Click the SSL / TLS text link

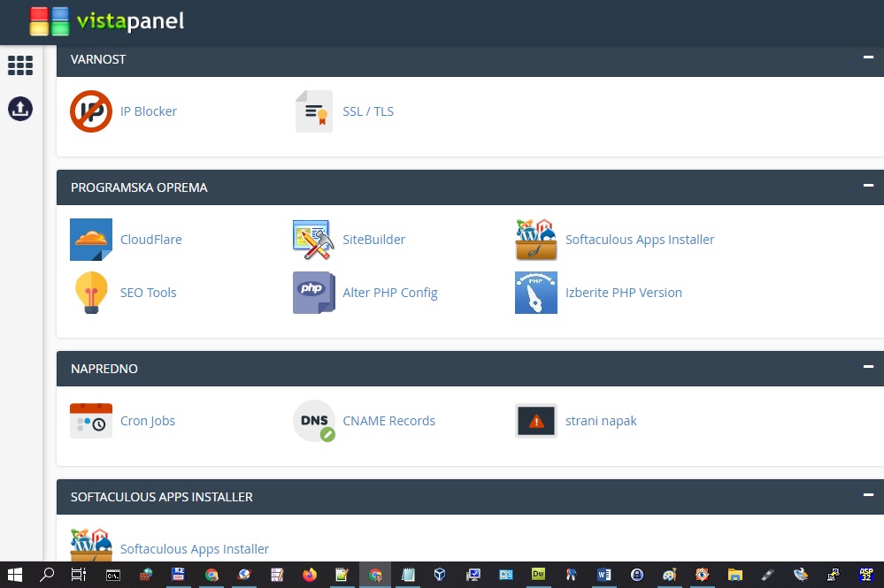coord(368,111)
